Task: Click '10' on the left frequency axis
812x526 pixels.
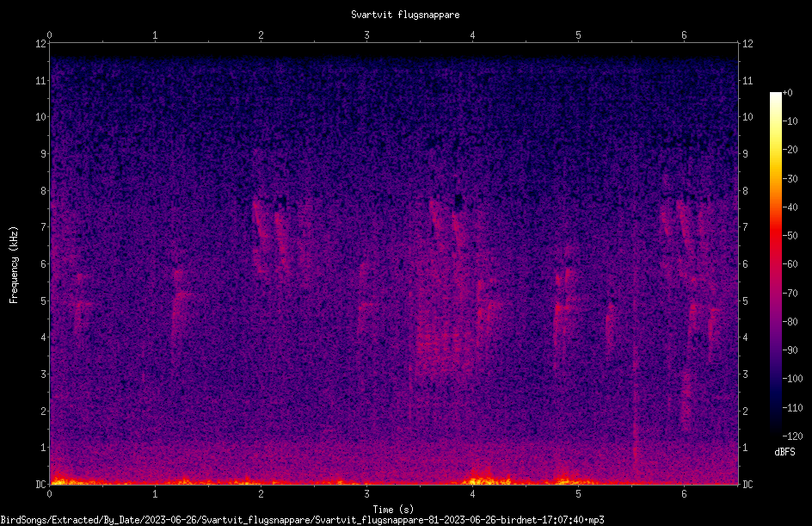Action: 40,116
